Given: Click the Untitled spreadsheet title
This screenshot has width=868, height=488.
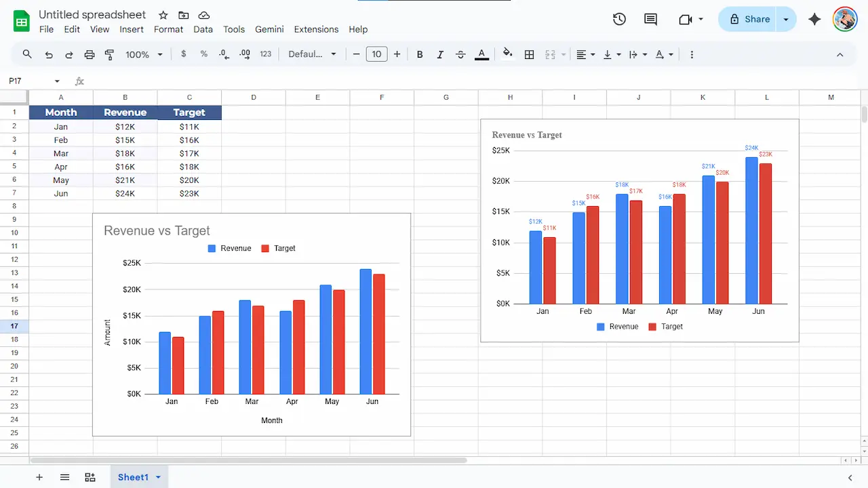Looking at the screenshot, I should coord(92,15).
